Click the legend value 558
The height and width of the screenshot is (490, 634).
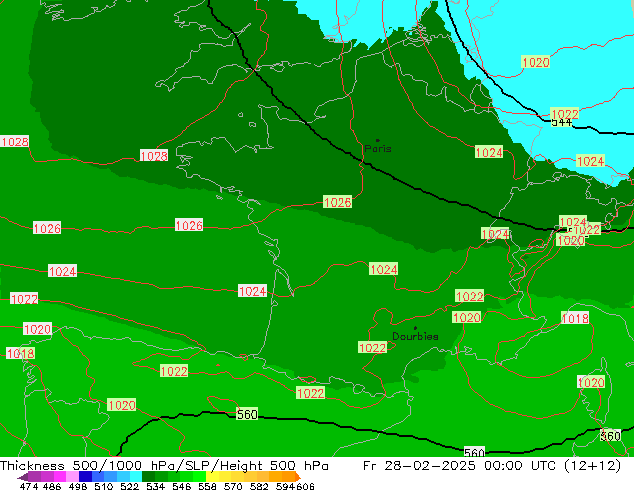coord(207,486)
